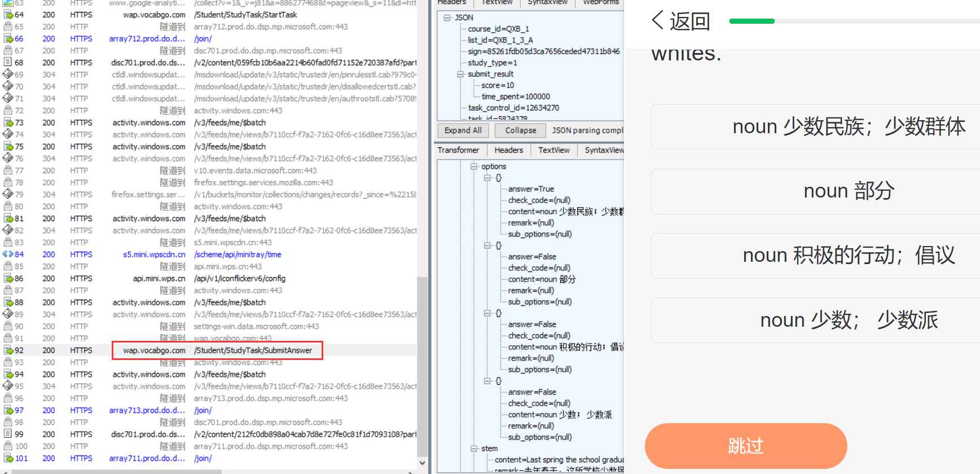Choose answer noun 积极的行动；倡议

click(815, 256)
